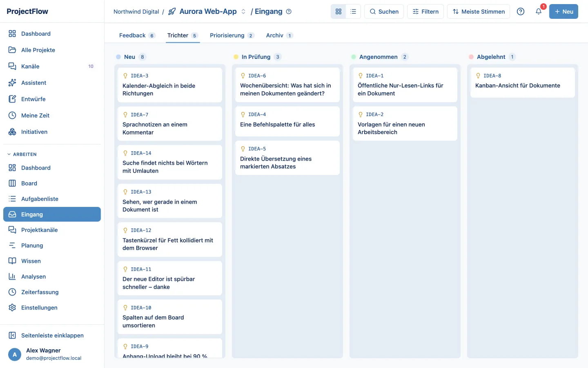The height and width of the screenshot is (368, 588).
Task: Expand the Aurora Web-App project switcher chevron
Action: (x=243, y=11)
